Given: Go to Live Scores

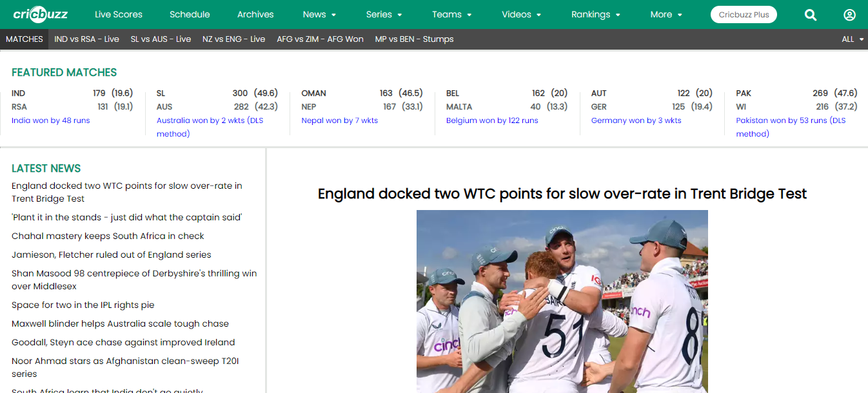Looking at the screenshot, I should [x=119, y=14].
